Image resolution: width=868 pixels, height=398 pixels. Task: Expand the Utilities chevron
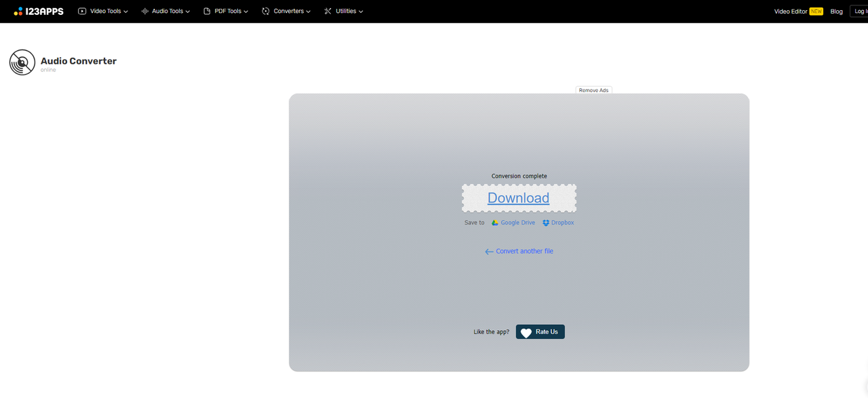pyautogui.click(x=361, y=12)
